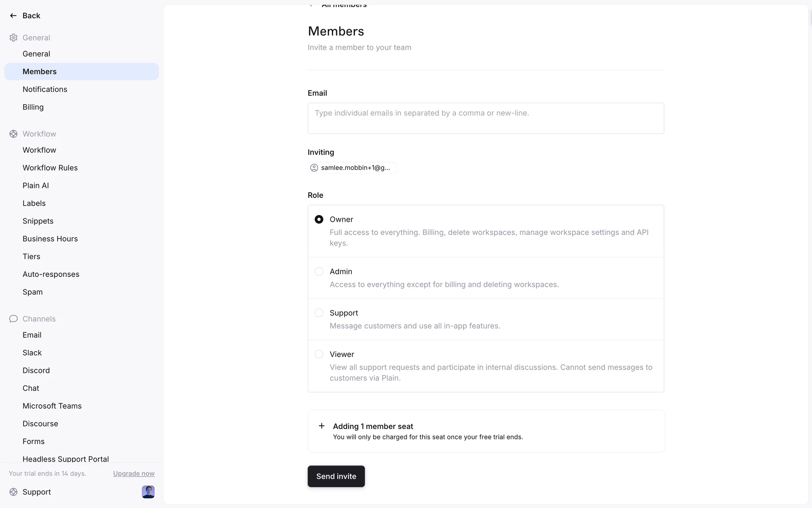
Task: Click the Back arrow icon
Action: pos(13,16)
